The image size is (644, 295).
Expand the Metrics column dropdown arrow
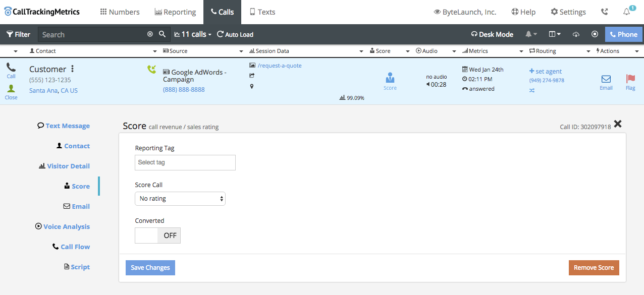point(521,51)
